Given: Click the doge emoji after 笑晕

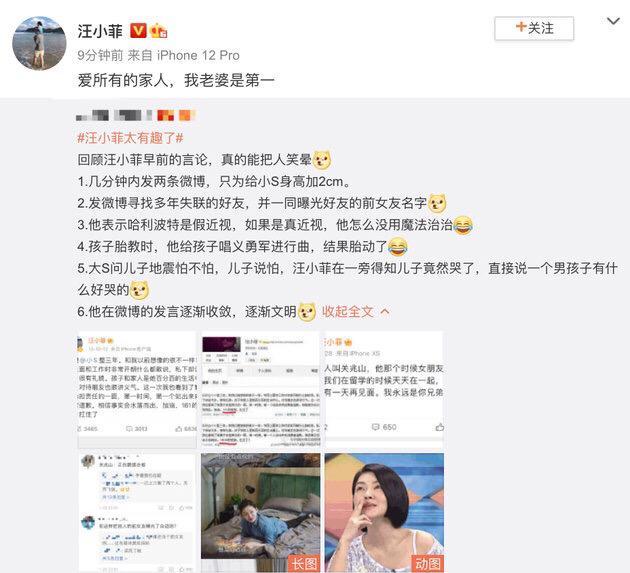Looking at the screenshot, I should click(322, 160).
